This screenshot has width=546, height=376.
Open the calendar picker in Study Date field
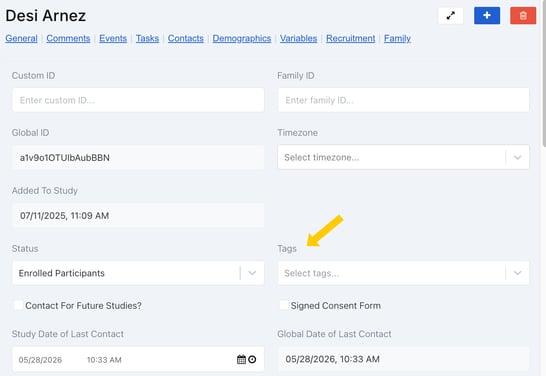pos(241,359)
